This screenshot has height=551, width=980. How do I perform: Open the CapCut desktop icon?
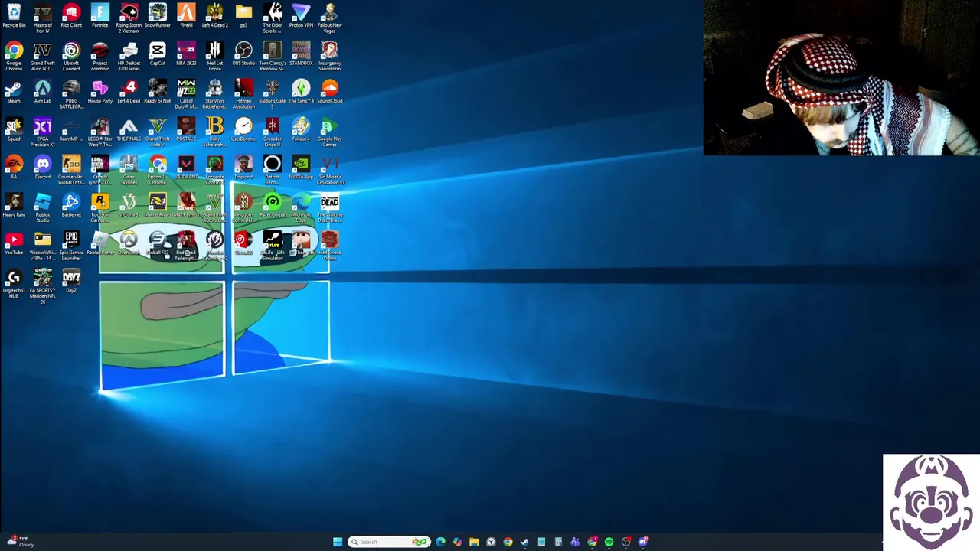tap(158, 55)
